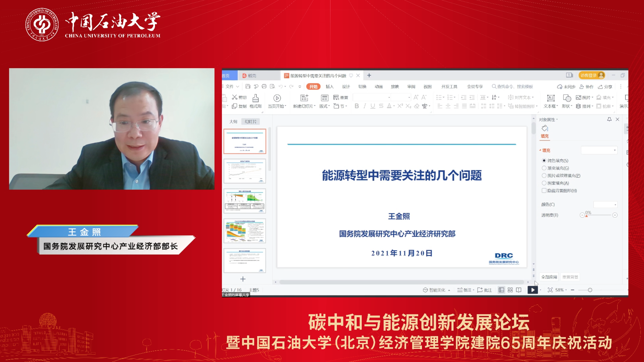Open the fill Color (颜色) dropdown
This screenshot has height=362, width=644.
[x=605, y=204]
